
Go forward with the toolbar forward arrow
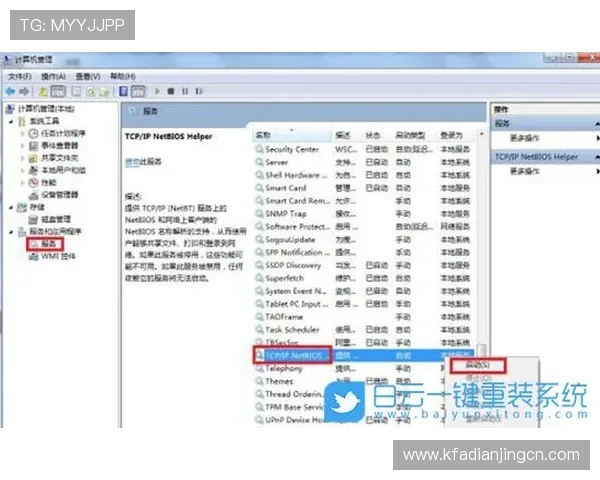pos(24,91)
